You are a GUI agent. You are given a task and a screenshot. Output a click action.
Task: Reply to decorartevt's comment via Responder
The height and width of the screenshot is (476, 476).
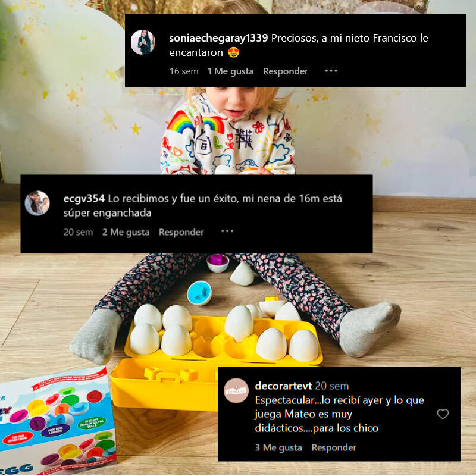click(334, 447)
